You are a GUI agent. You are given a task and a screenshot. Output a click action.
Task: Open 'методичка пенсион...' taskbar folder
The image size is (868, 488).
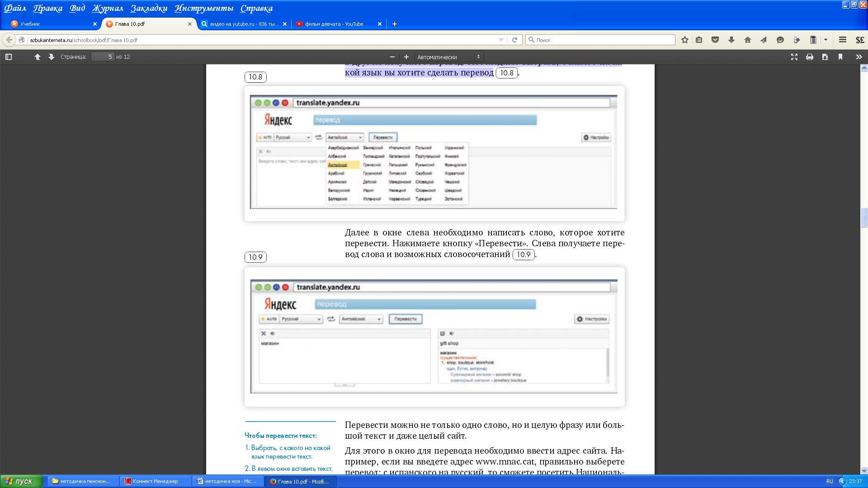(83, 481)
